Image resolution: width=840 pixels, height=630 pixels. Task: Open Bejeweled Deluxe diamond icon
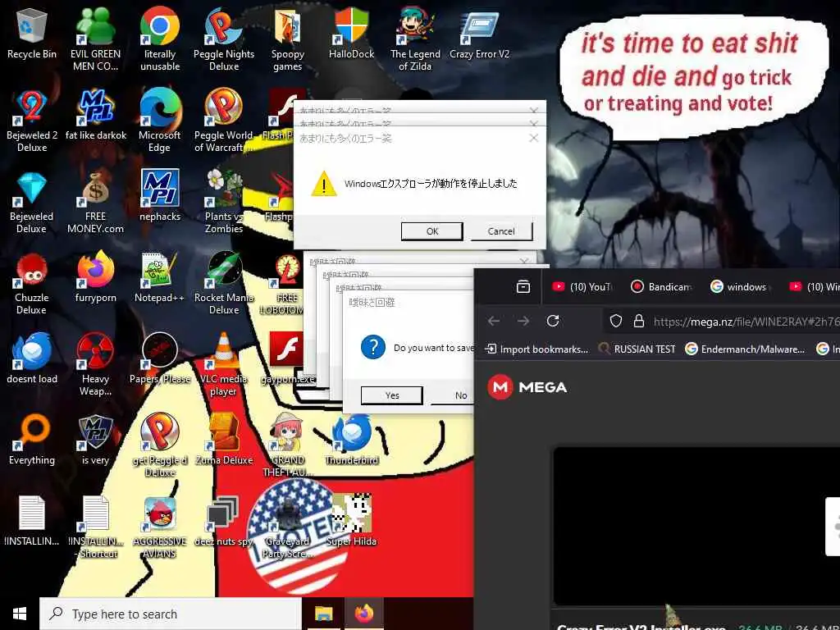click(x=32, y=202)
